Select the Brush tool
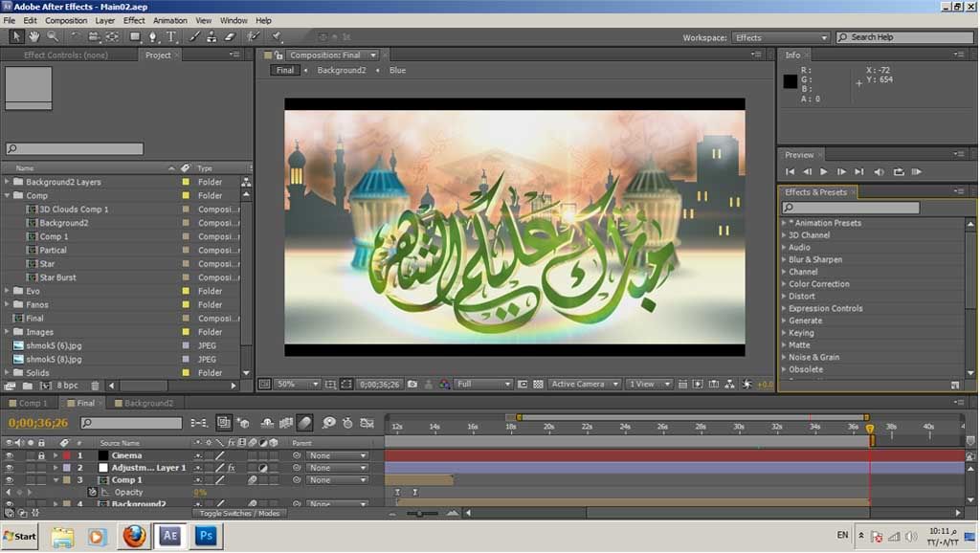Image resolution: width=980 pixels, height=553 pixels. pyautogui.click(x=194, y=37)
